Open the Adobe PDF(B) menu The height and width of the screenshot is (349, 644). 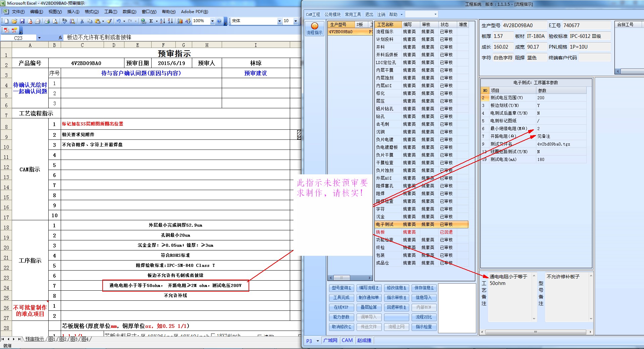[195, 12]
